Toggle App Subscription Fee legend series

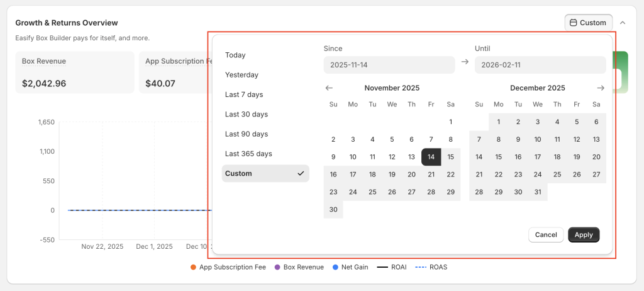pos(228,267)
